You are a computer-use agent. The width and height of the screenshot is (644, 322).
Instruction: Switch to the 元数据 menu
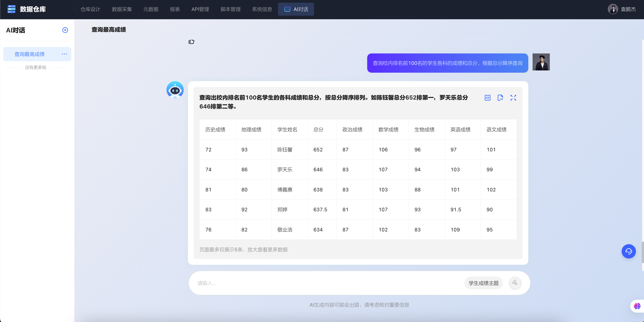tap(151, 9)
